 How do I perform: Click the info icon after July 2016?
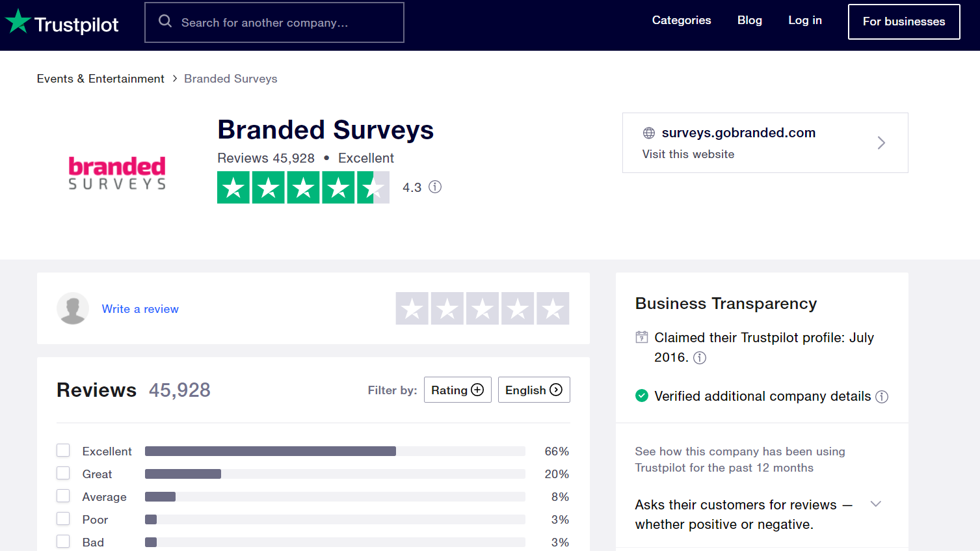pyautogui.click(x=700, y=358)
